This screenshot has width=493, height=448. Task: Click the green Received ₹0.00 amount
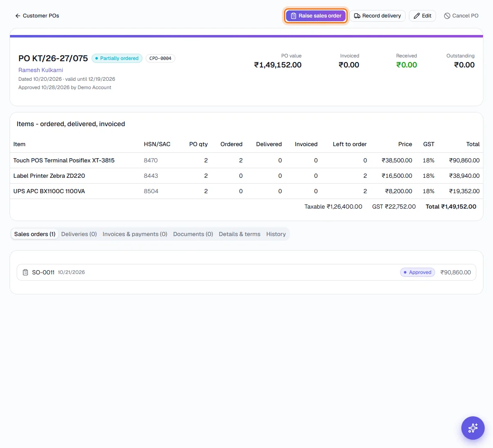point(406,65)
